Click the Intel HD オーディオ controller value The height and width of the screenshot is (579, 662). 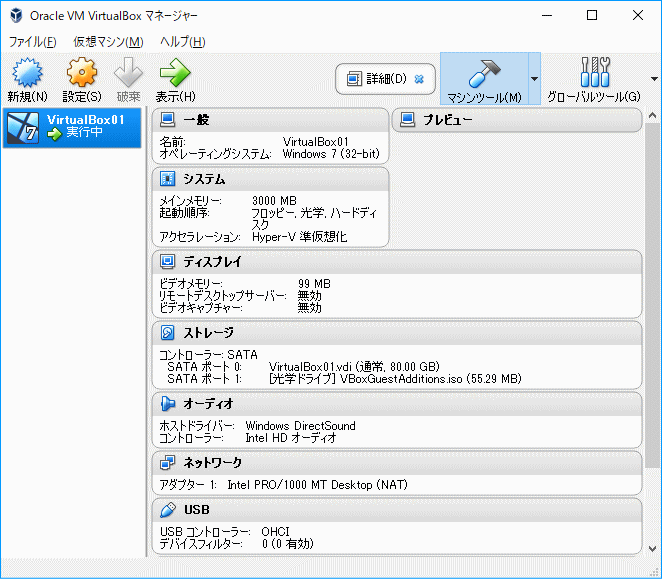pos(291,438)
